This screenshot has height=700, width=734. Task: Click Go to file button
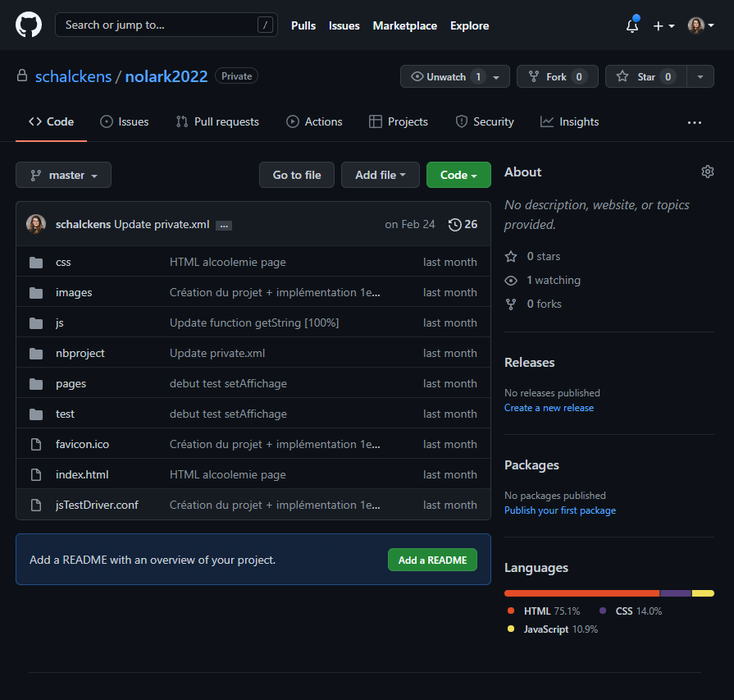(x=297, y=175)
